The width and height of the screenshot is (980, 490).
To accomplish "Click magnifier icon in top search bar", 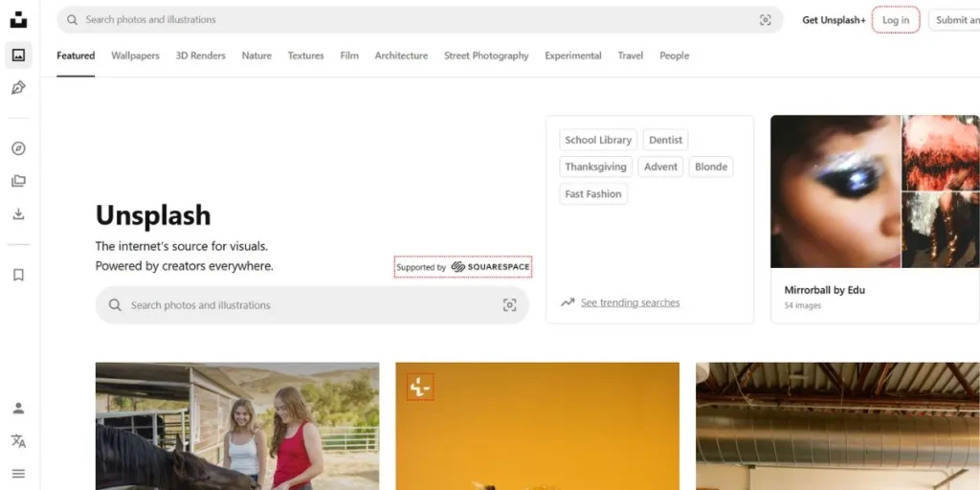I will (x=73, y=20).
